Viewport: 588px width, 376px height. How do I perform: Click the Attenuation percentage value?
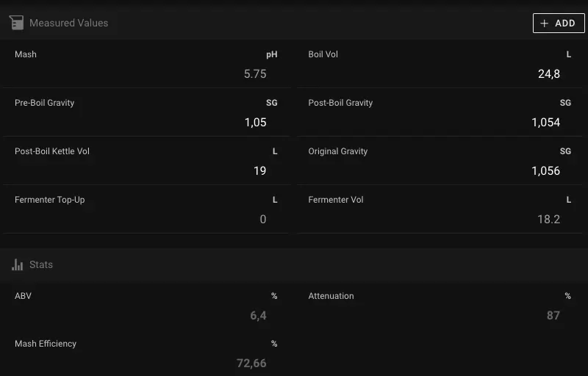(x=553, y=316)
